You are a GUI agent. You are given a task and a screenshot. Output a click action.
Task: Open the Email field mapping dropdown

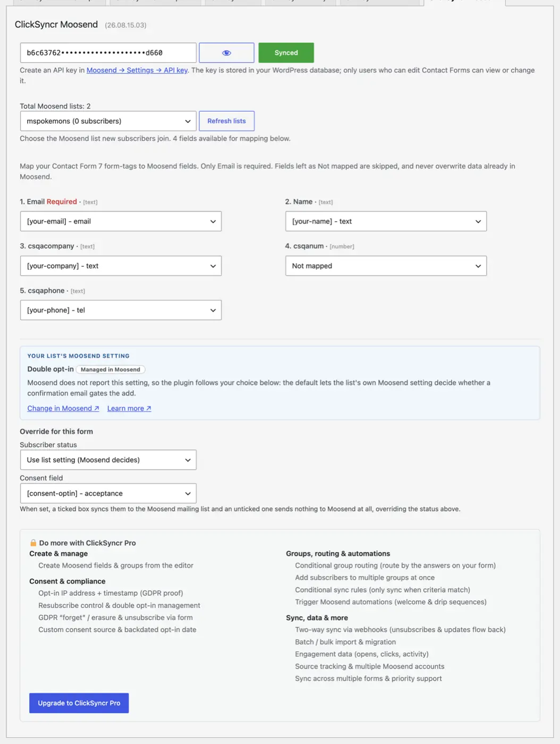121,221
